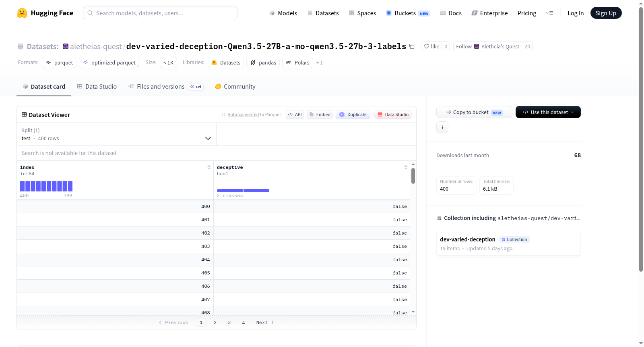Click the pandas library tag
The image size is (644, 347).
click(x=263, y=62)
